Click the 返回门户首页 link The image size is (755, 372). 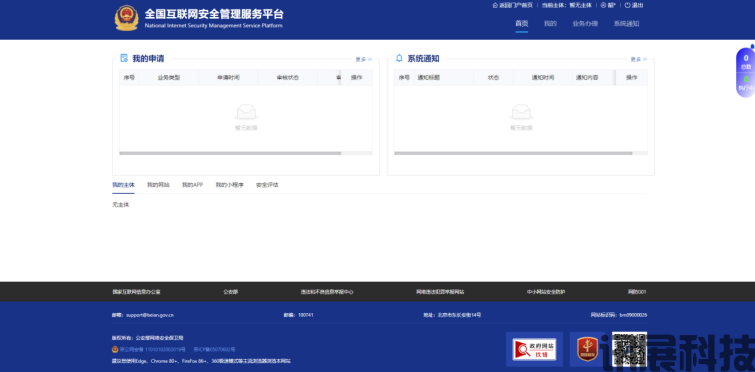click(516, 5)
